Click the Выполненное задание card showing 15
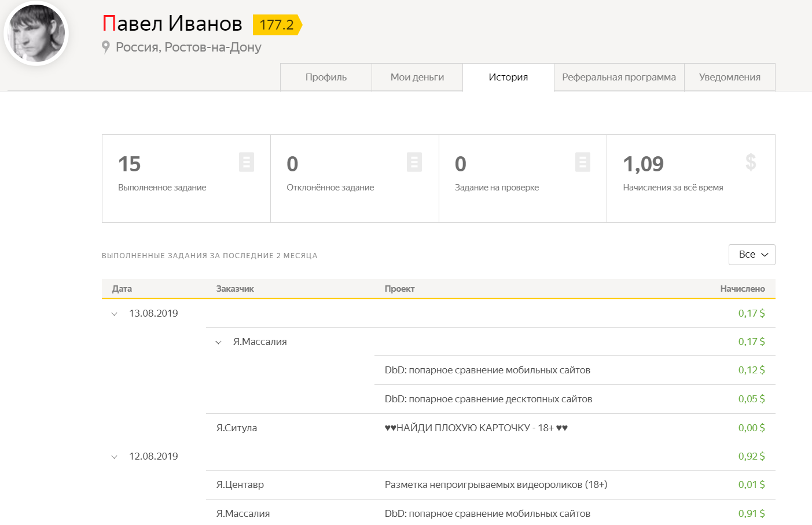Viewport: 812px width, 525px height. pyautogui.click(x=186, y=179)
